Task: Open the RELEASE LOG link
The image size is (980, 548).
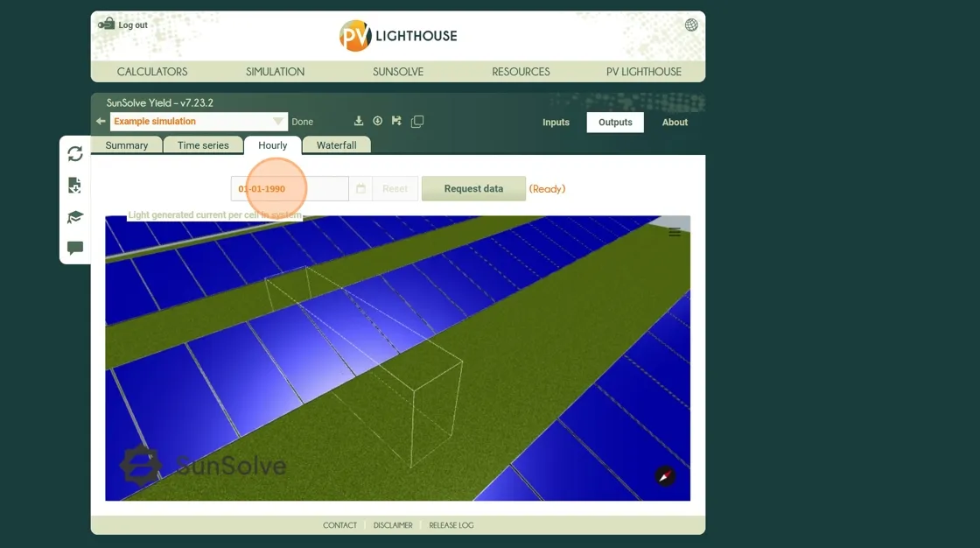Action: (x=451, y=525)
